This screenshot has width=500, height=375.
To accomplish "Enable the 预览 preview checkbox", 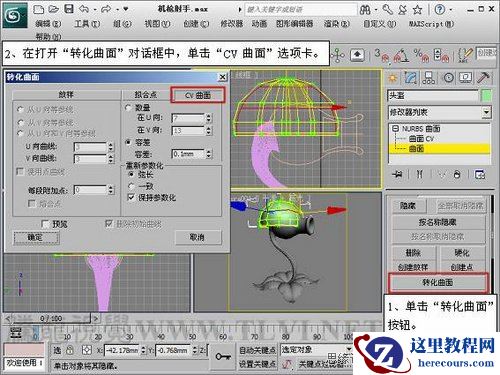I will [x=45, y=224].
